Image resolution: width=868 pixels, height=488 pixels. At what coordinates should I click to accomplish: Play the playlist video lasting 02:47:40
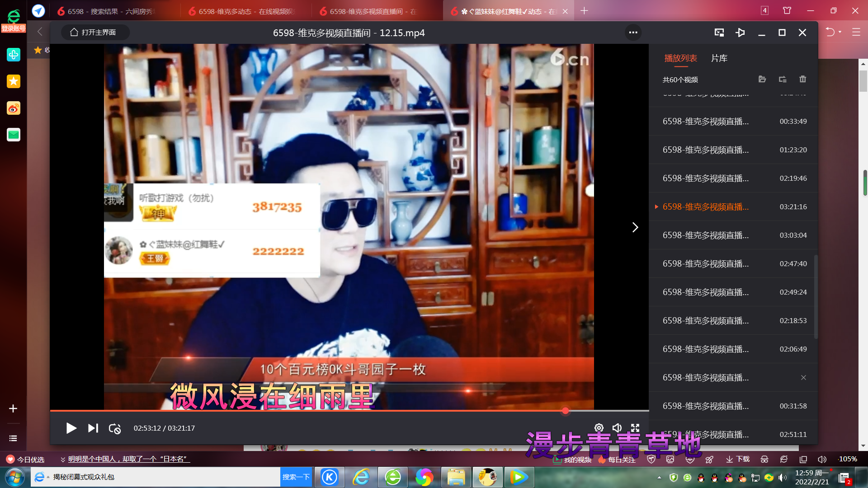coord(733,263)
